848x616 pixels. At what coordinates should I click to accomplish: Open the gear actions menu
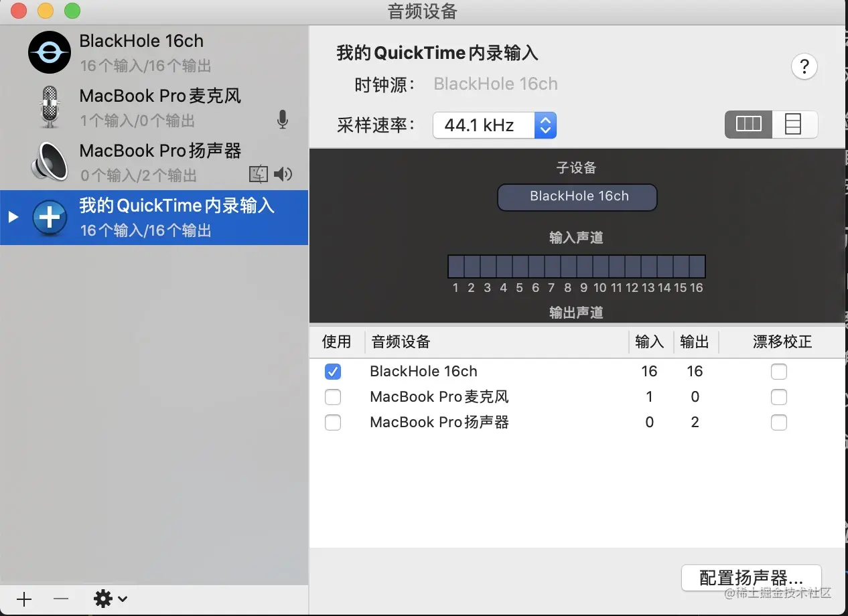[x=110, y=599]
